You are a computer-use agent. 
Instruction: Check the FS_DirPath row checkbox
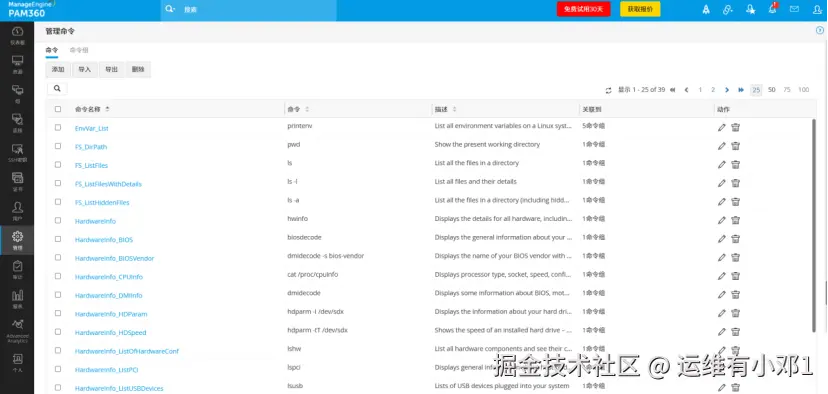coord(58,146)
